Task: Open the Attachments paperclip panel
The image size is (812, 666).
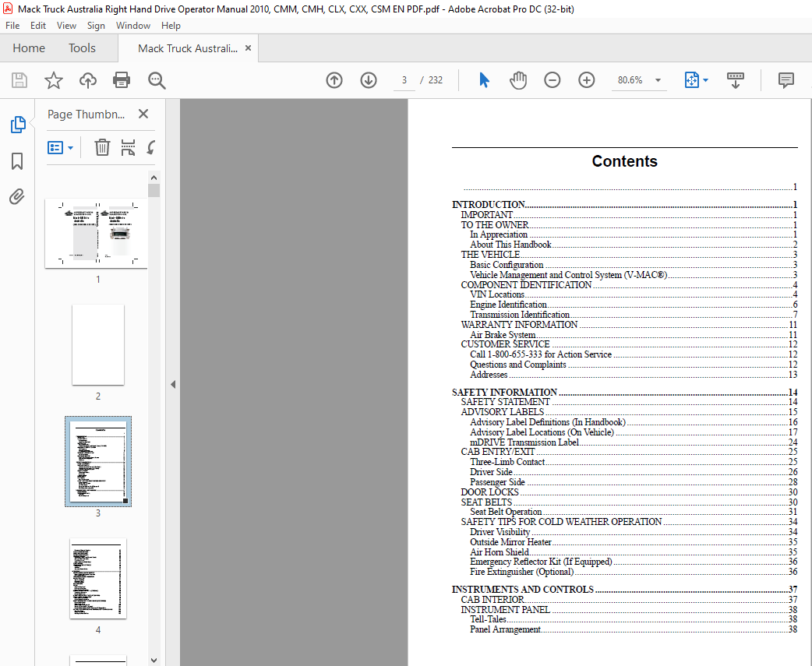Action: click(x=16, y=196)
